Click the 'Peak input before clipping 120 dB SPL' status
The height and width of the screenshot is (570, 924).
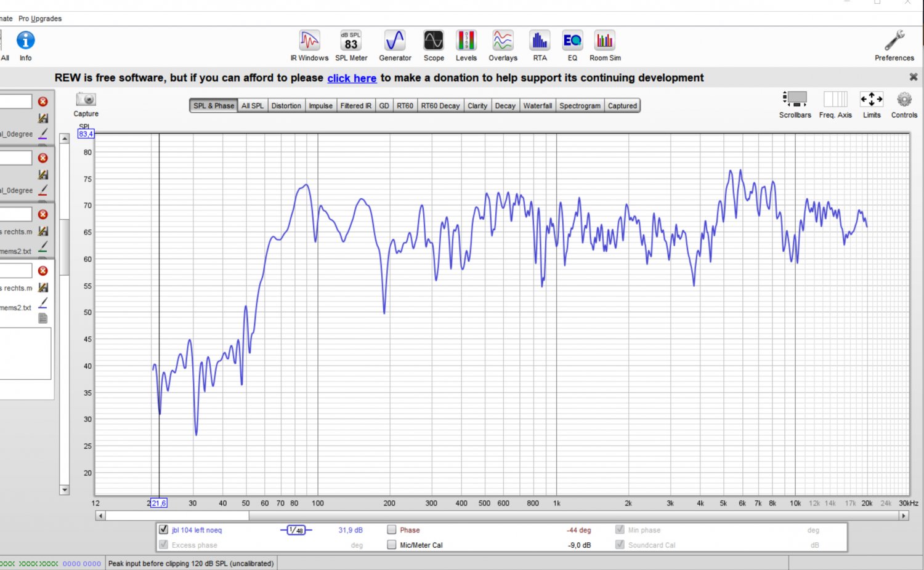(x=191, y=563)
